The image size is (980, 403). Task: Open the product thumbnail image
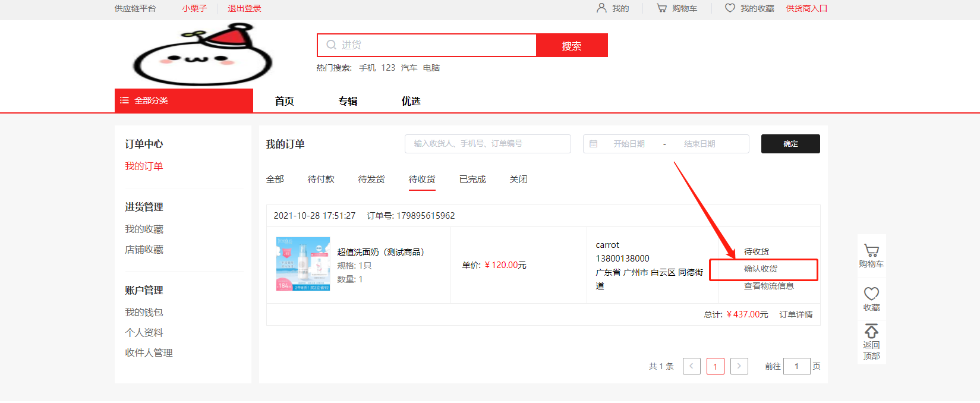[x=303, y=264]
